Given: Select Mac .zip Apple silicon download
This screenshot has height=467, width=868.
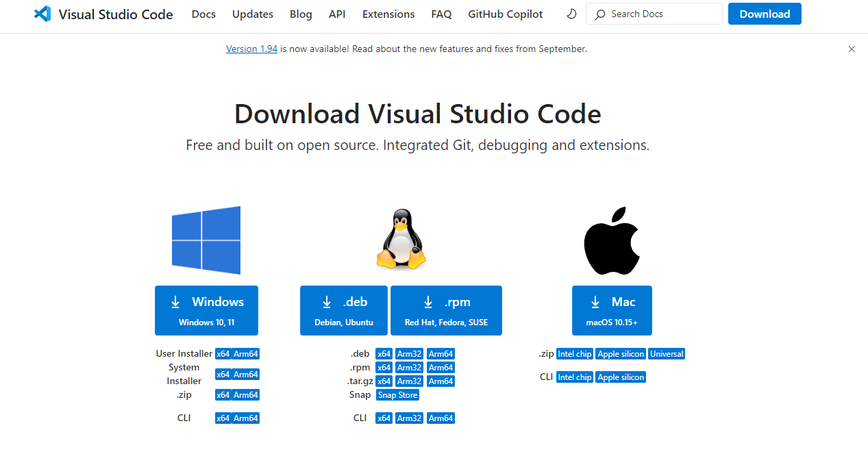Looking at the screenshot, I should [621, 354].
